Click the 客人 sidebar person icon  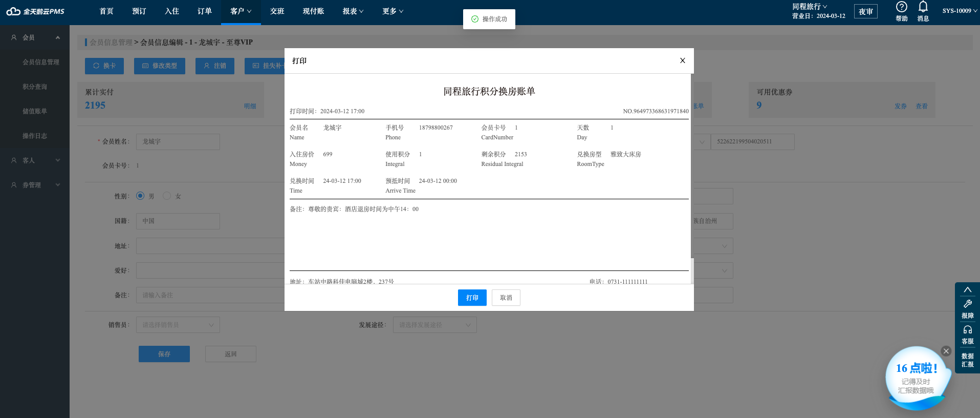coord(14,160)
